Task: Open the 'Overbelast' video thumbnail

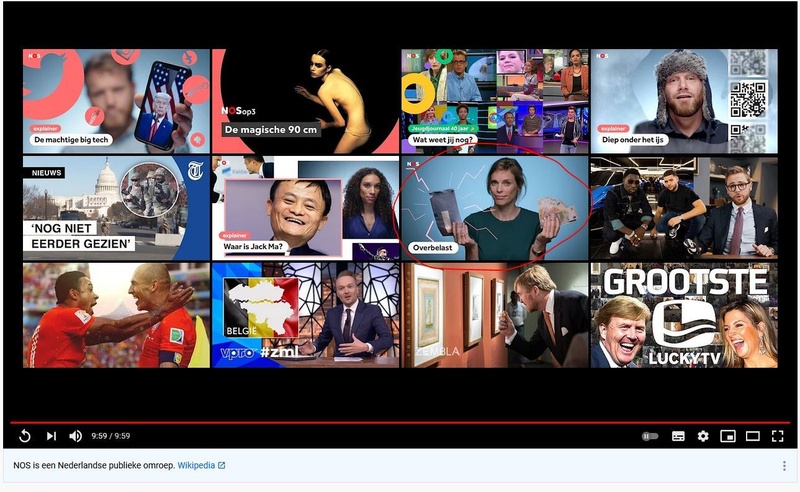Action: 495,208
